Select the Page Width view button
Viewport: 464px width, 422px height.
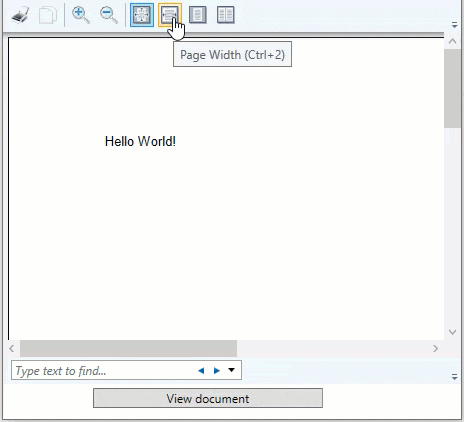coord(170,15)
